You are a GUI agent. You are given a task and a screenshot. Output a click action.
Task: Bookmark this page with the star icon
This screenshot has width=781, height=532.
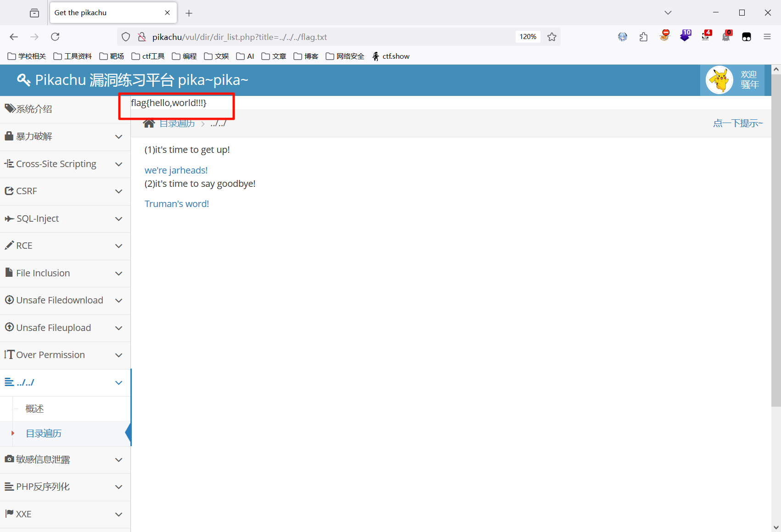tap(552, 37)
